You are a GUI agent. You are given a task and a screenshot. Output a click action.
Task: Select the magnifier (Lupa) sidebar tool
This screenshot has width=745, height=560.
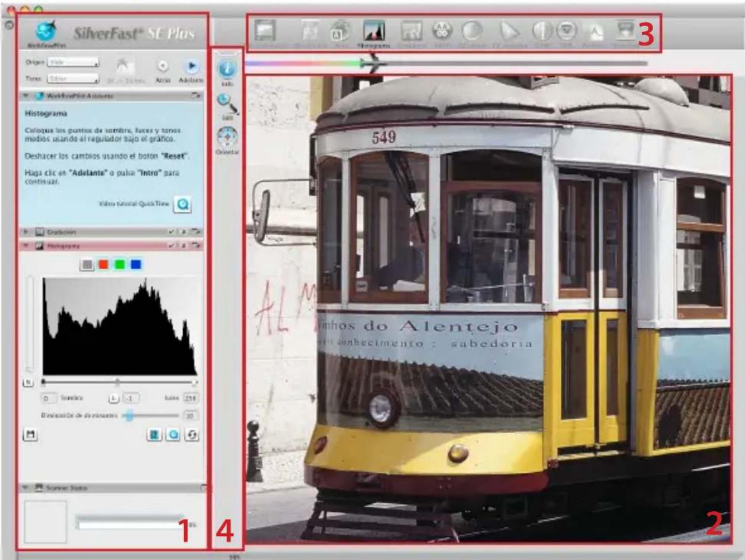point(224,101)
